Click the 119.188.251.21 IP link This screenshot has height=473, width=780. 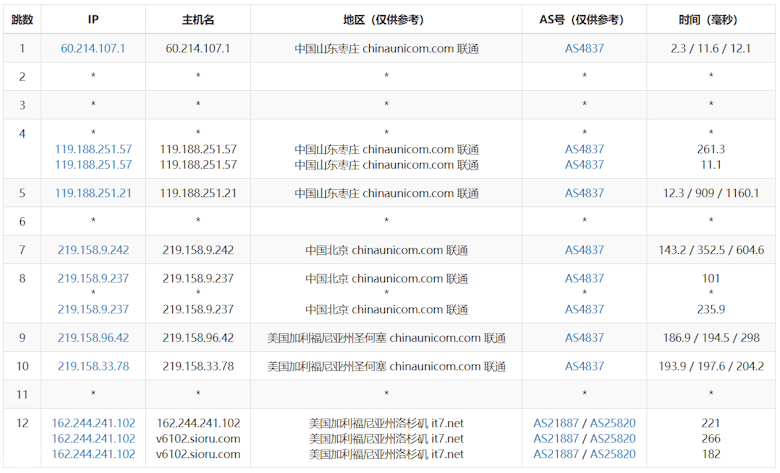point(93,193)
